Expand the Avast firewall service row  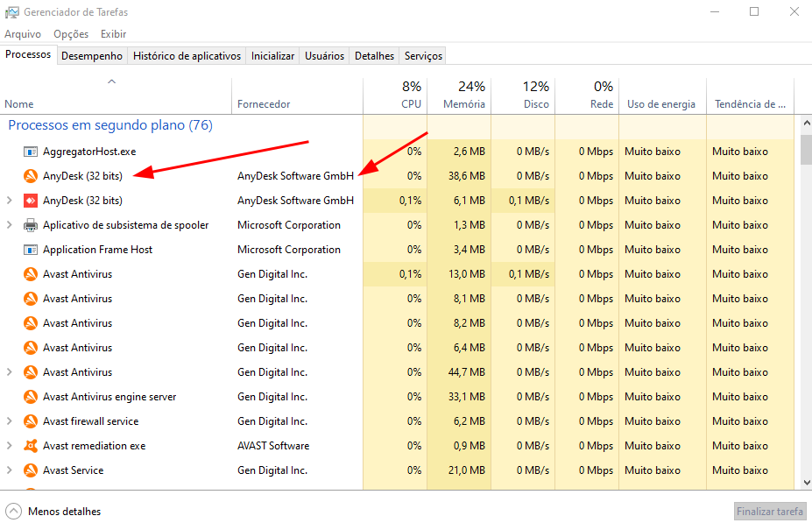coord(10,421)
